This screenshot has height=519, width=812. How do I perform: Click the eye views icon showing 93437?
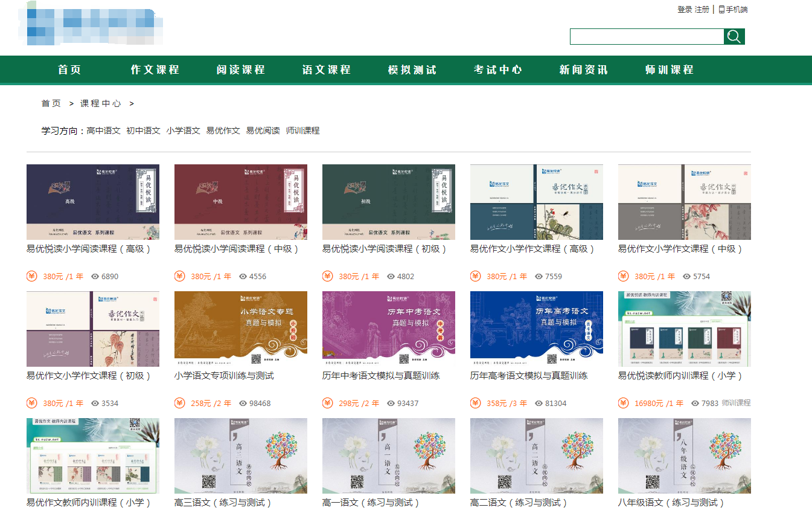pyautogui.click(x=391, y=404)
